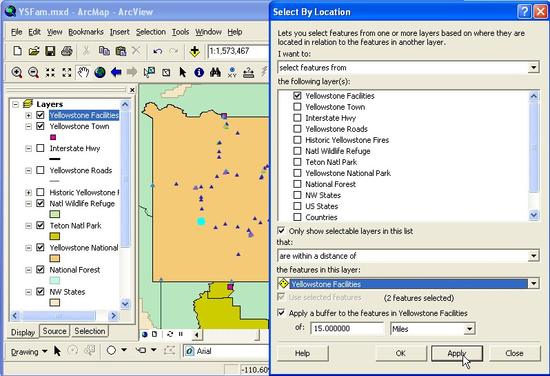Select the Select Features tool icon

149,73
